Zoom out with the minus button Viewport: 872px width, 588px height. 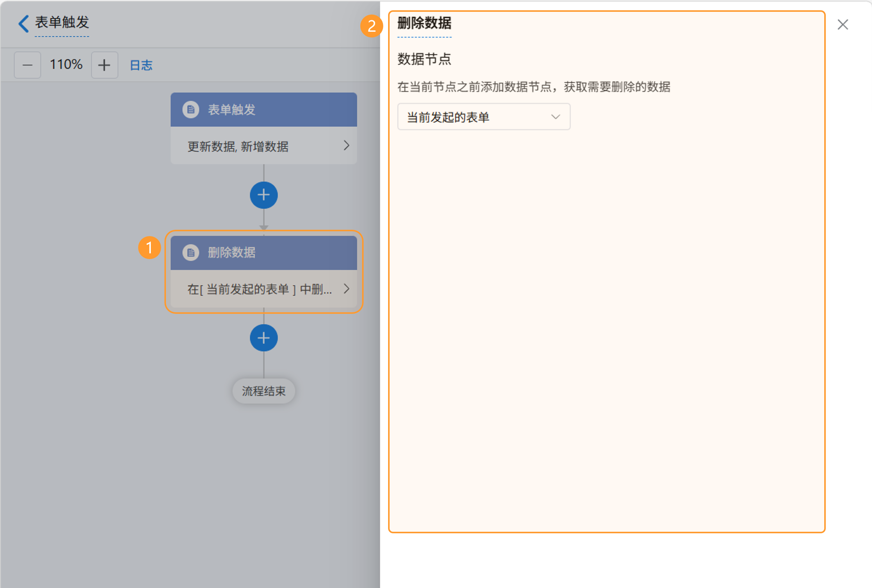coord(28,65)
